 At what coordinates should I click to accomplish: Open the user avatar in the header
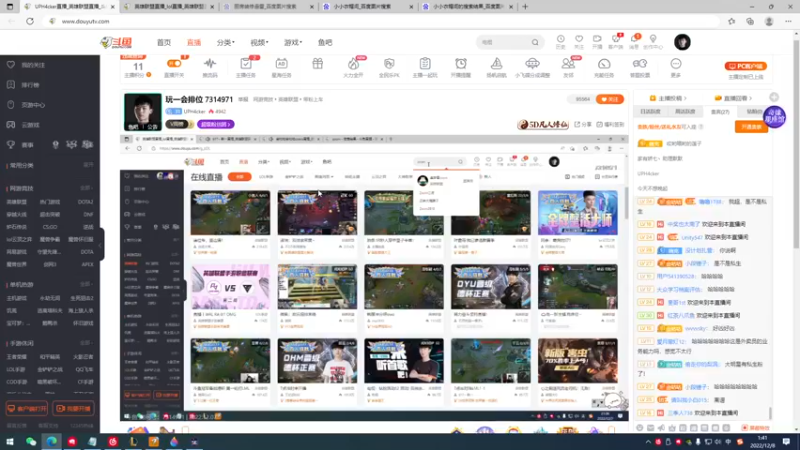(x=682, y=42)
